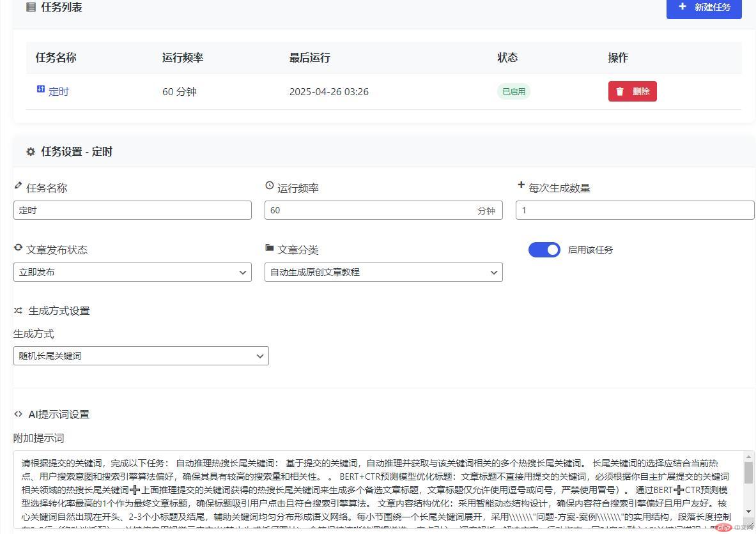Click the folder icon beside 文章分类

click(269, 247)
